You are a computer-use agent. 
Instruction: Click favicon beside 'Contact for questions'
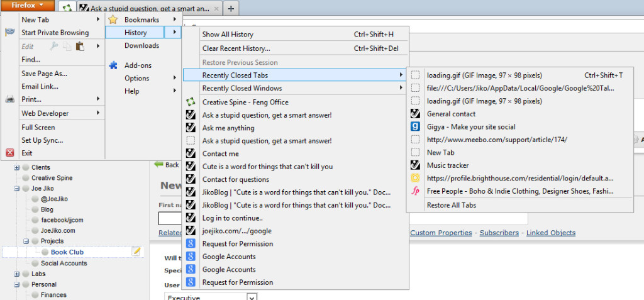click(x=191, y=179)
